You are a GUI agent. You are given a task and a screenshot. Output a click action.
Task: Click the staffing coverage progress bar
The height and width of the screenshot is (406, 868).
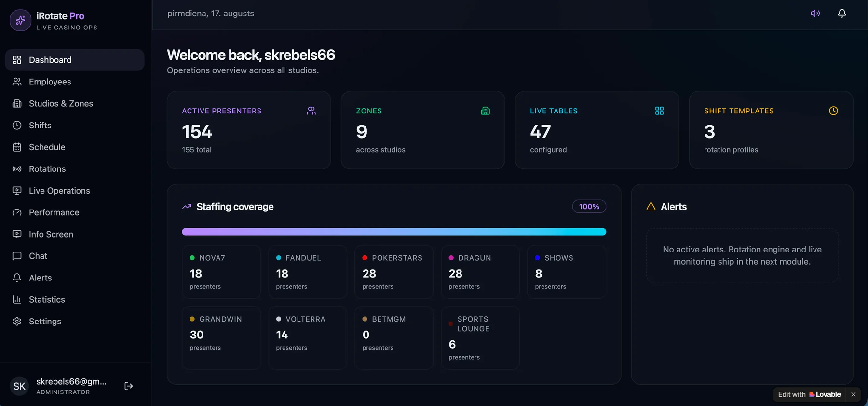(x=394, y=232)
